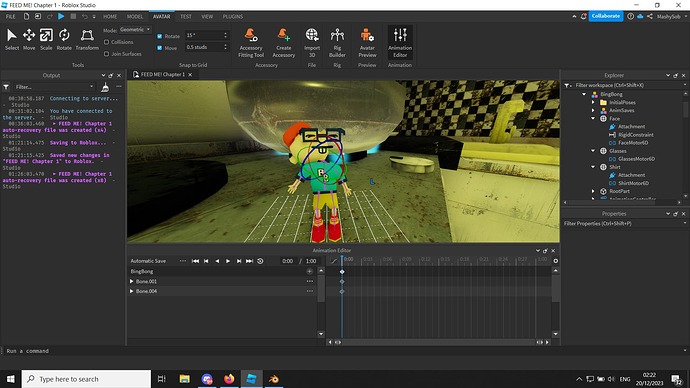Switch to the MODEL ribbon tab
Viewport: 690px width, 388px height.
tap(135, 17)
